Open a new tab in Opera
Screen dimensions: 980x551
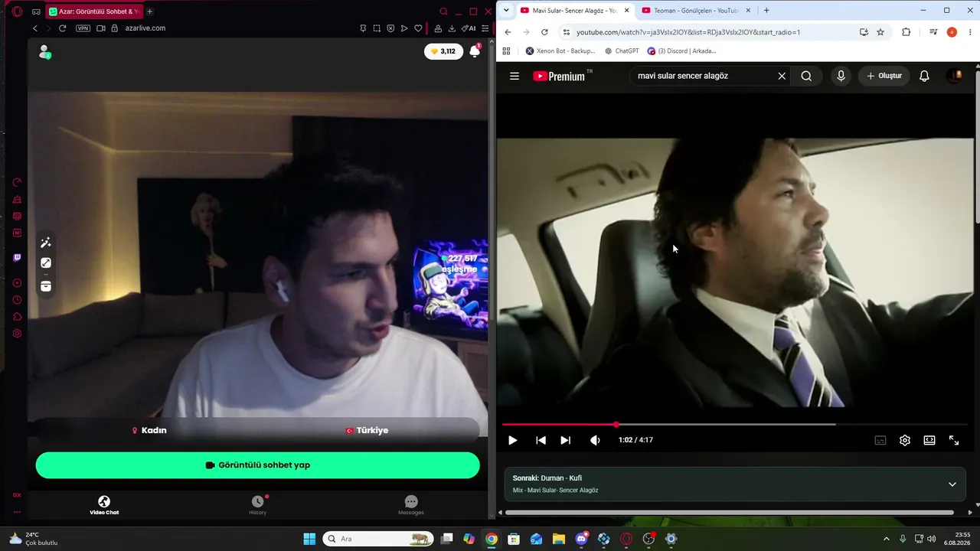[x=149, y=11]
